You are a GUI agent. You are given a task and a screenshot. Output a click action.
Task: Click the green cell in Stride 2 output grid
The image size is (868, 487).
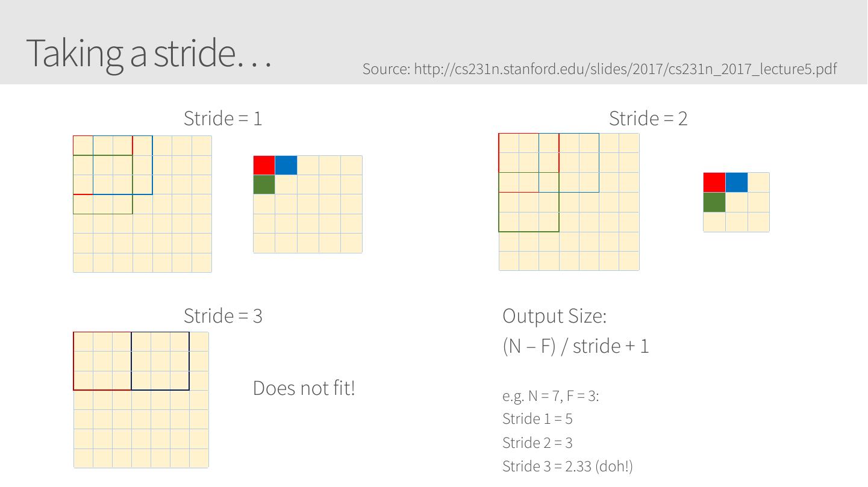[714, 202]
